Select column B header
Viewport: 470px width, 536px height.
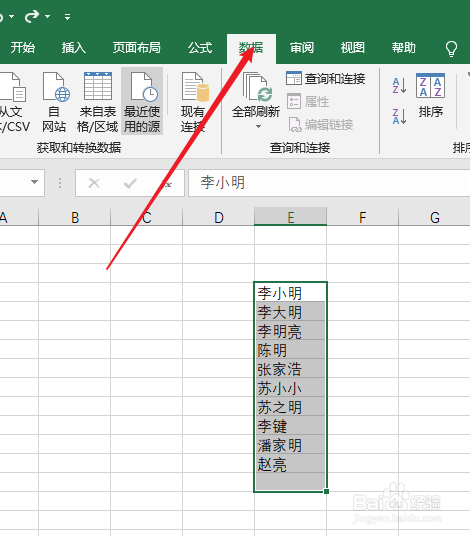[x=75, y=217]
